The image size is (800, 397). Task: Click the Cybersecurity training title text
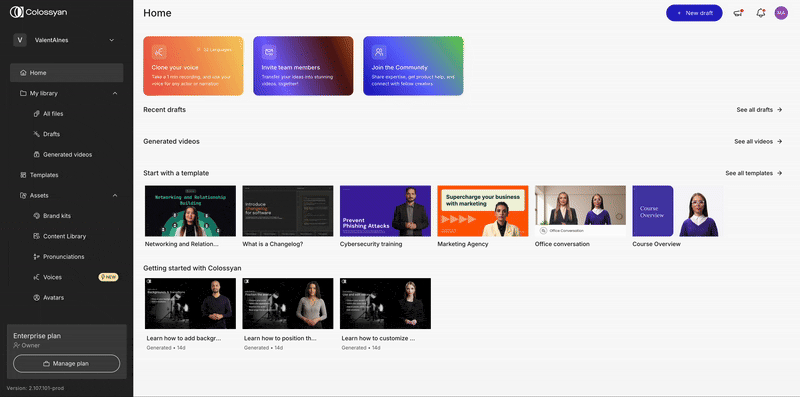point(371,244)
